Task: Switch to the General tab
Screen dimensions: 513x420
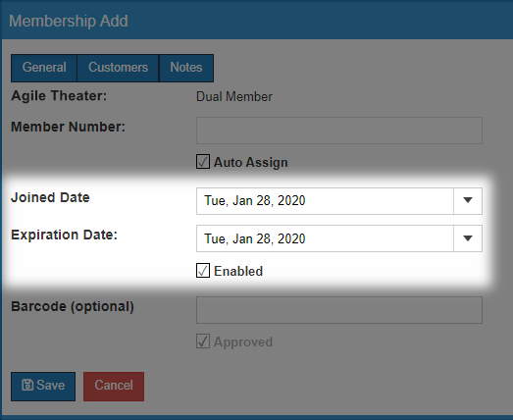Action: click(44, 68)
